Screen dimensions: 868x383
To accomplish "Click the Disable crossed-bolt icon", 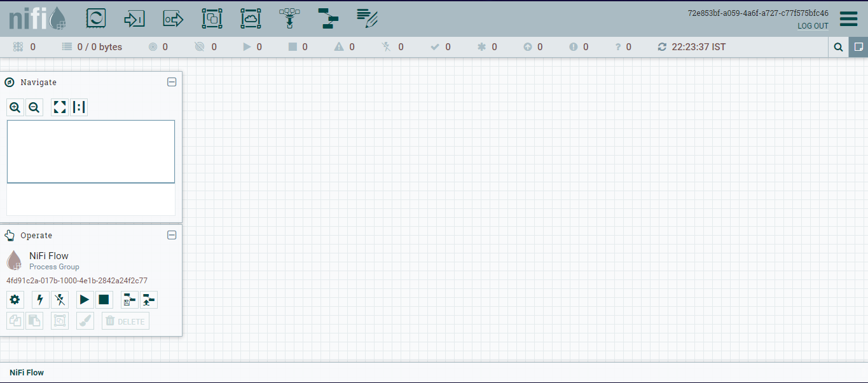I will coord(60,300).
